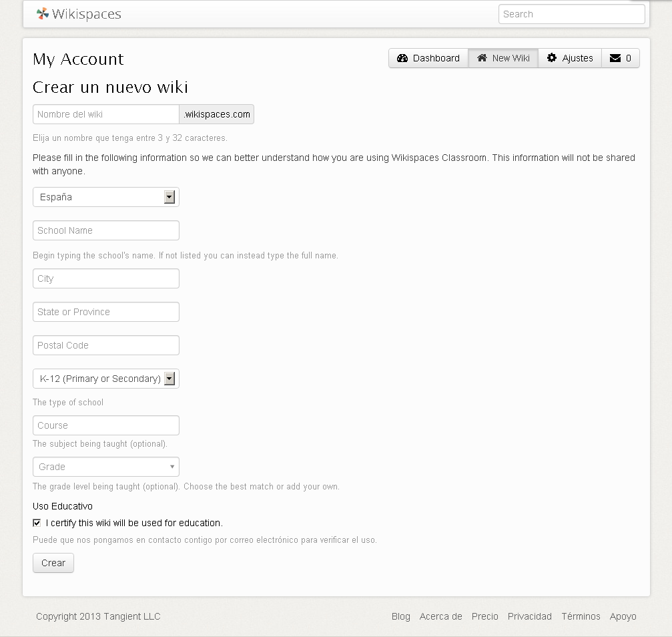Viewport: 672px width, 637px height.
Task: Open the messages envelope icon
Action: click(615, 58)
